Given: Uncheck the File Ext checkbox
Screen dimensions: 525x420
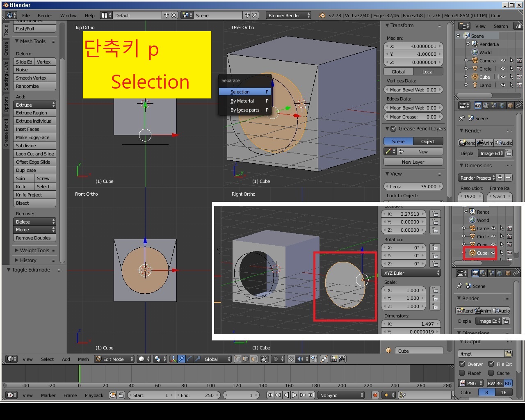Looking at the screenshot, I should (491, 364).
